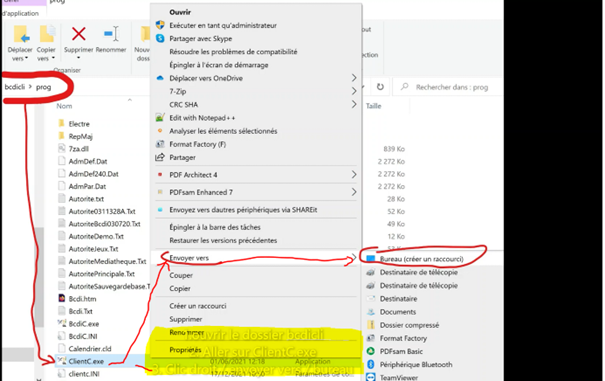The height and width of the screenshot is (381, 605).
Task: Expand the PDF Architect 4 submenu arrow
Action: click(x=354, y=174)
